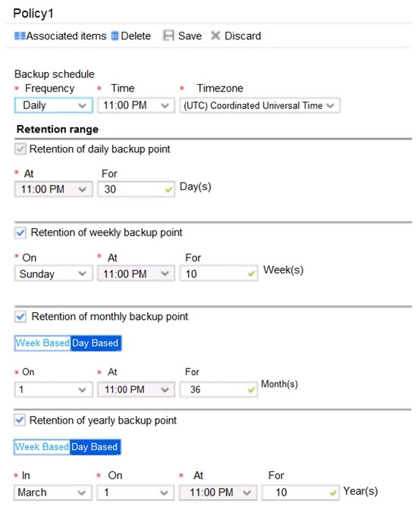The width and height of the screenshot is (420, 513).
Task: Click the weekly retention Weeks input field
Action: [218, 274]
